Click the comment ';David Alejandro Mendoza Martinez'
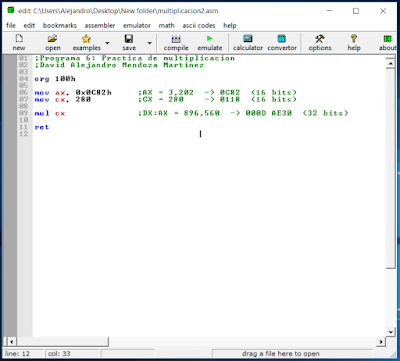The image size is (400, 361). click(x=119, y=65)
